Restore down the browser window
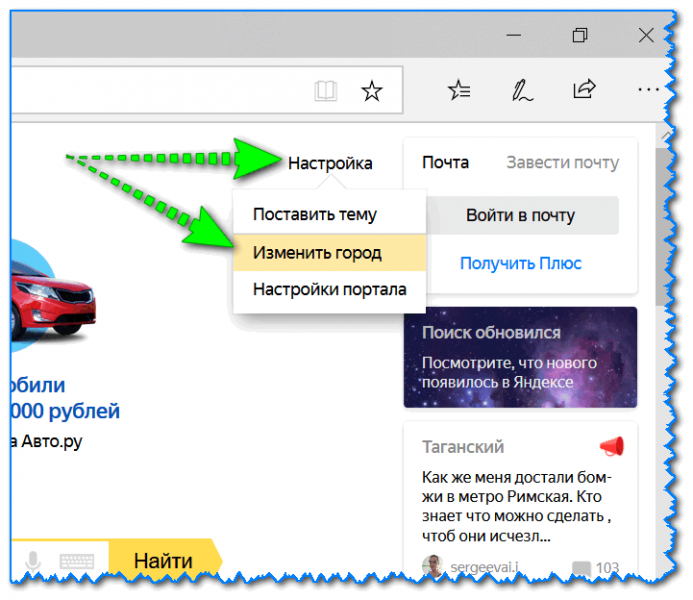This screenshot has height=600, width=693. (x=580, y=35)
